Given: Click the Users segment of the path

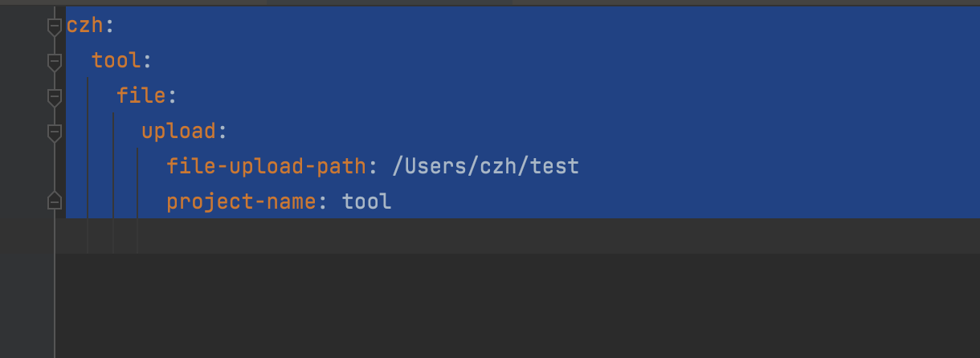Looking at the screenshot, I should [x=436, y=166].
